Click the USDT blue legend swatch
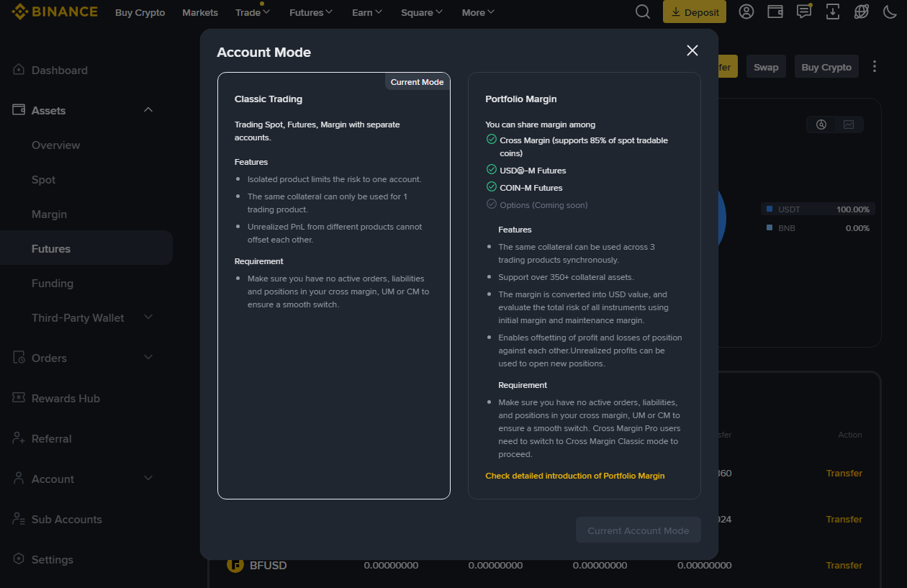Viewport: 907px width, 588px height. click(x=770, y=209)
